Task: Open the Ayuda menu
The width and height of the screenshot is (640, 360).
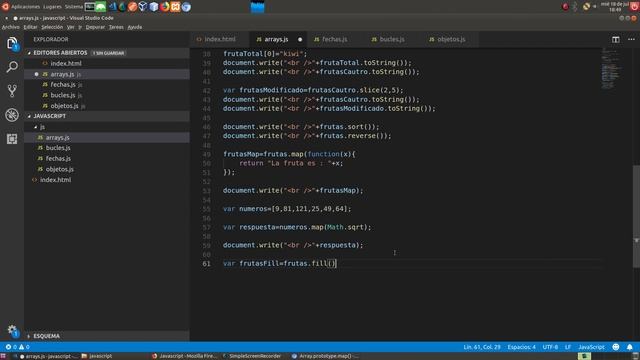Action: 135,27
